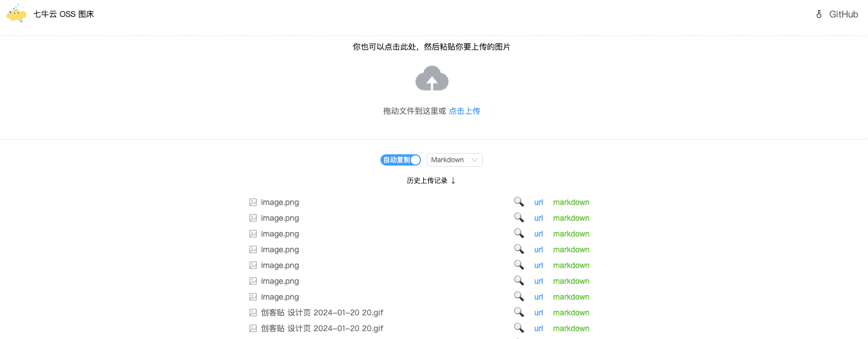The width and height of the screenshot is (868, 339).
Task: Copy markdown of the second image.png
Action: [571, 218]
